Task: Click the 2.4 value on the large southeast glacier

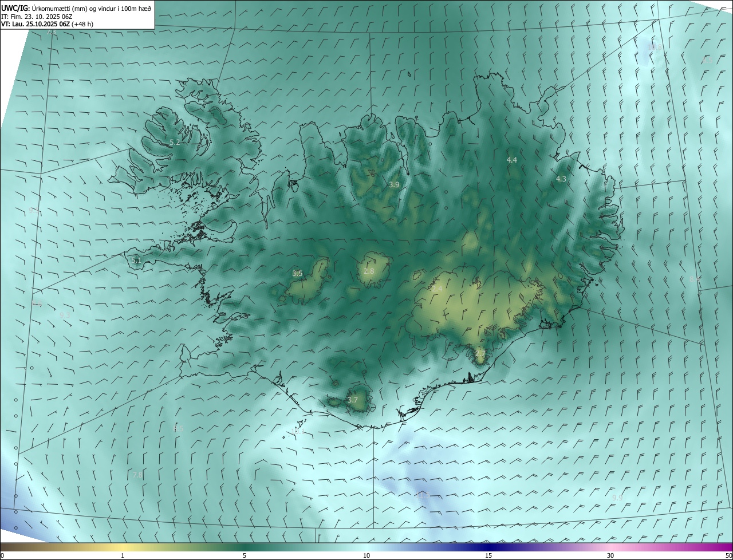Action: pos(437,289)
